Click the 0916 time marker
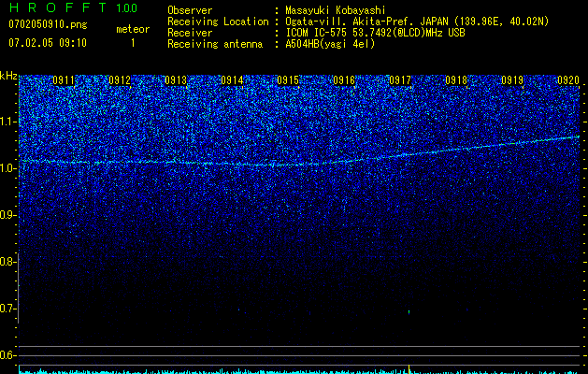588x374 pixels. [x=344, y=80]
